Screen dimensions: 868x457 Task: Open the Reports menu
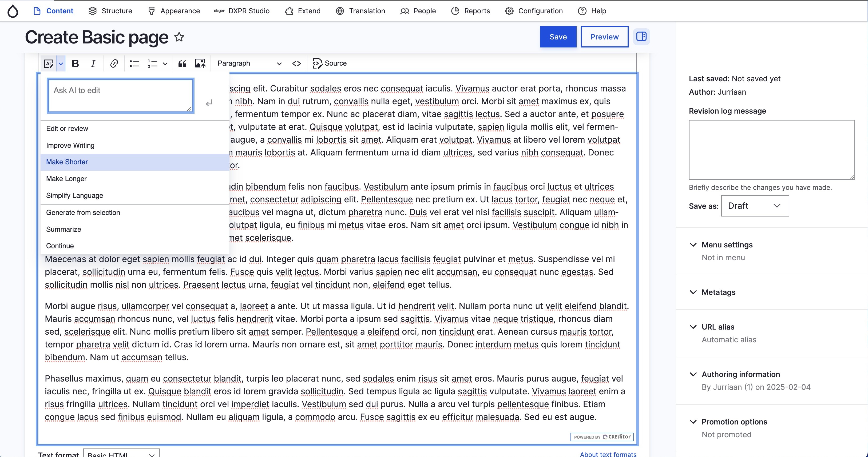(x=470, y=11)
